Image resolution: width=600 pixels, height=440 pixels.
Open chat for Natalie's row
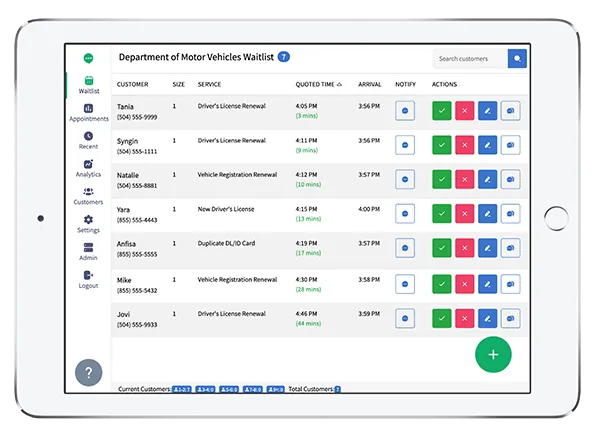click(510, 179)
